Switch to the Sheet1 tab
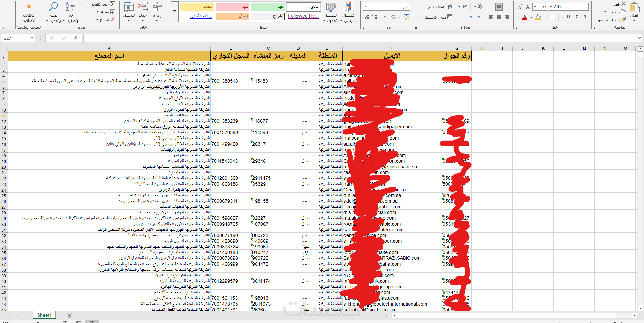644x323 pixels. (44, 315)
